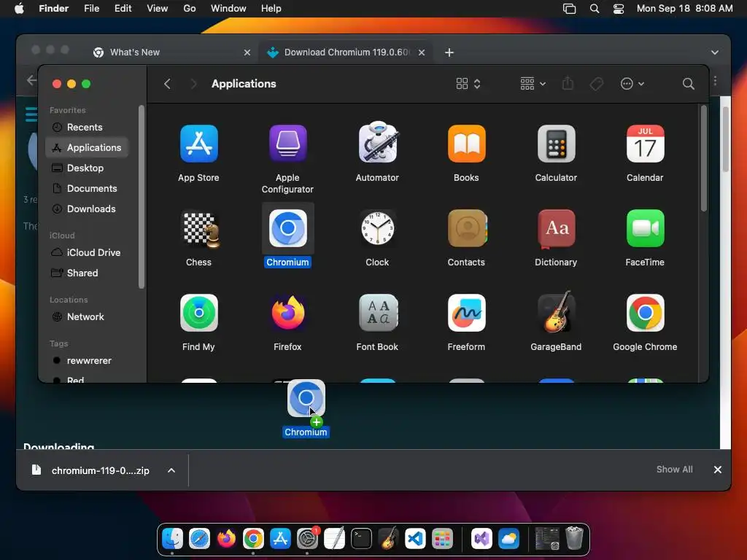Select the Books app icon

pyautogui.click(x=466, y=144)
